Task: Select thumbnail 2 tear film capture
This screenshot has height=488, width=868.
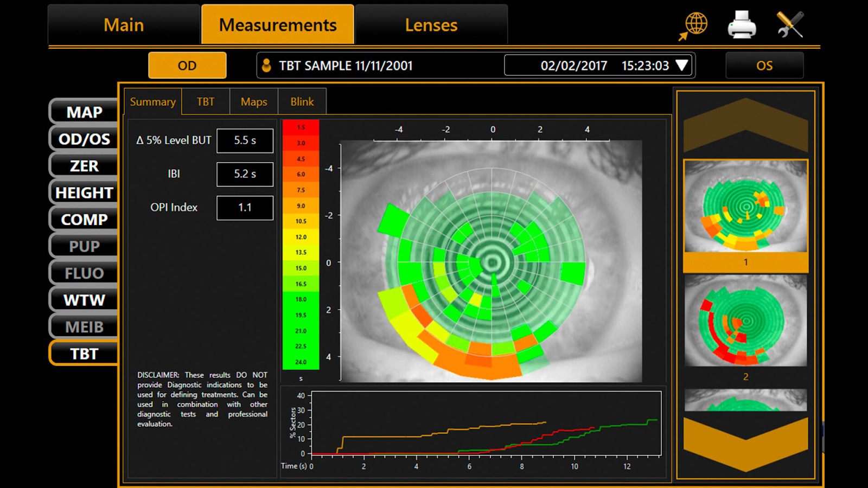Action: (x=745, y=321)
